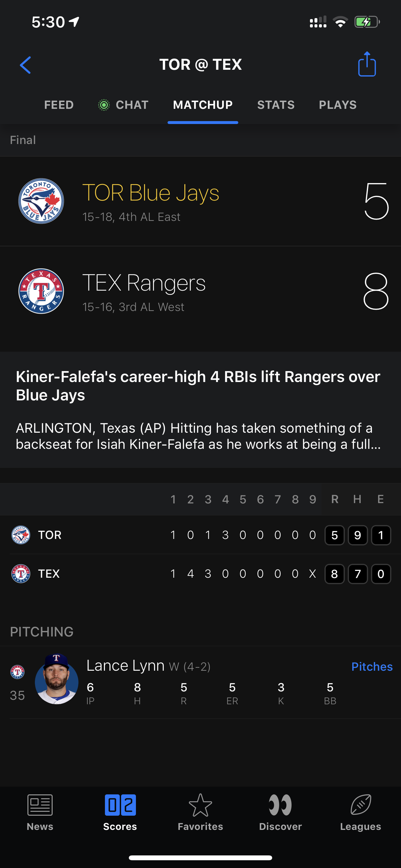Select the TEX Rangers team name

pyautogui.click(x=144, y=283)
